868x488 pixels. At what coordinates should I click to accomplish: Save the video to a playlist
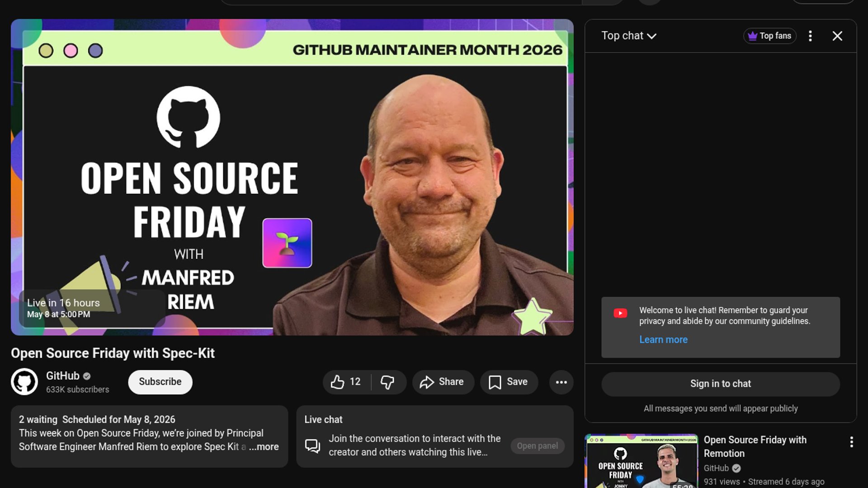pos(509,382)
